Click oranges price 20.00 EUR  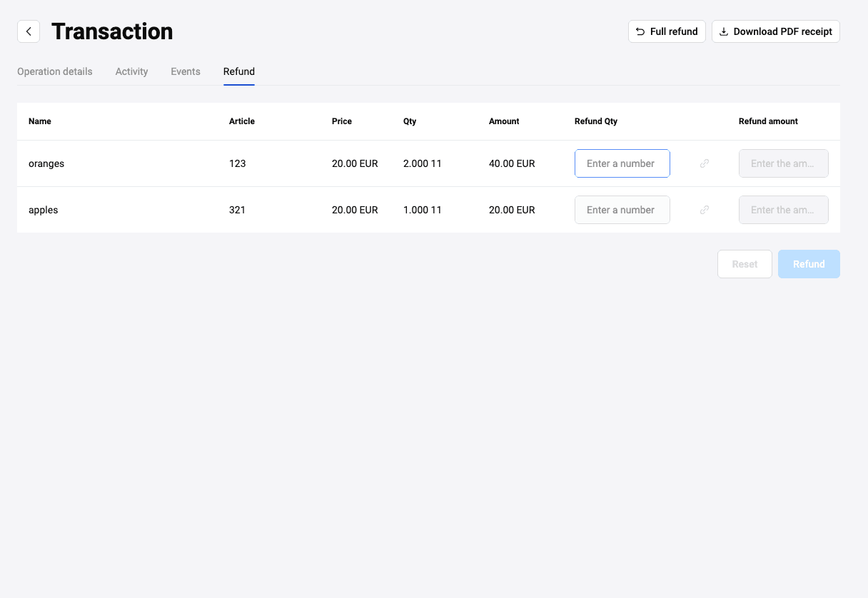(355, 163)
